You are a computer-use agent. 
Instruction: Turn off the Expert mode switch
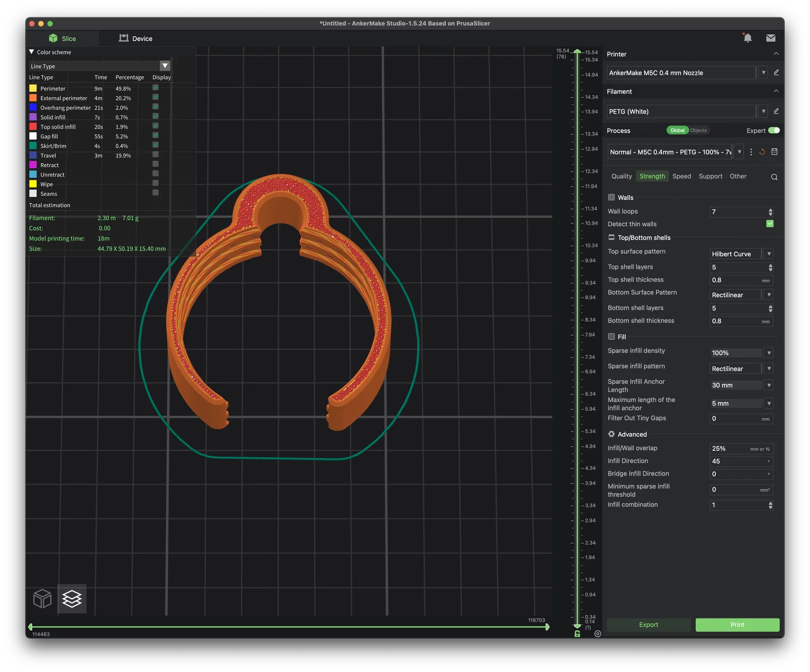774,130
